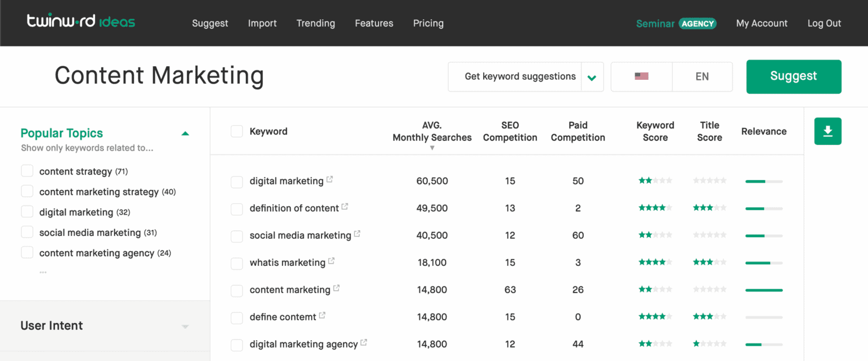Click title score stars for definition of content
The height and width of the screenshot is (361, 868).
(x=710, y=208)
